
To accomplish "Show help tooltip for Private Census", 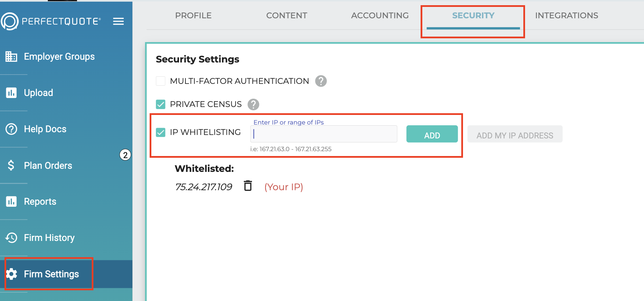I will pyautogui.click(x=253, y=104).
